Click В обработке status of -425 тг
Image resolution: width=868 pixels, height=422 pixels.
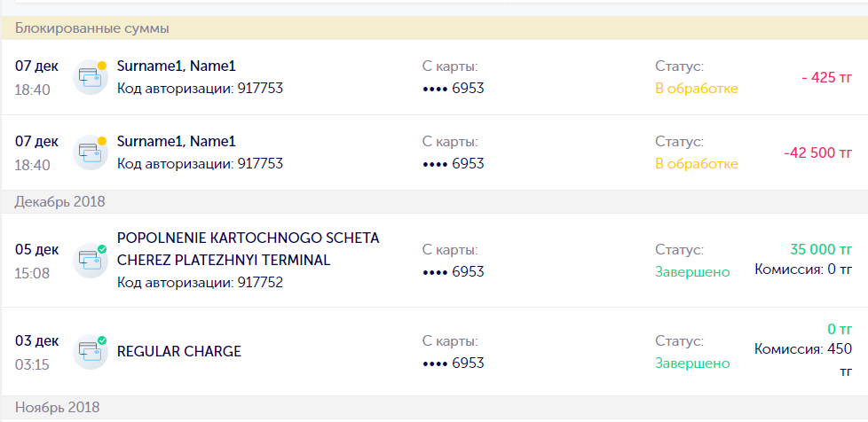(x=697, y=89)
